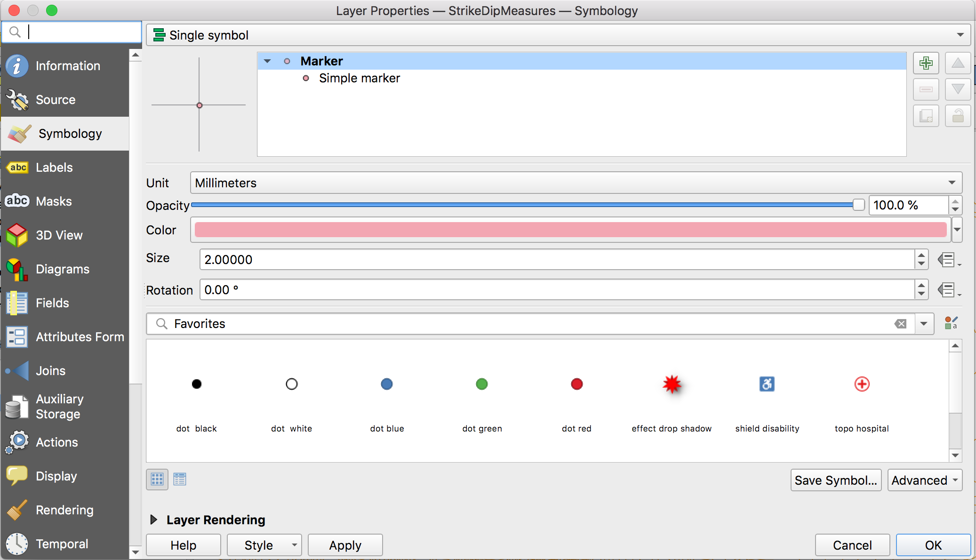Open the Advanced button menu

[x=924, y=480]
